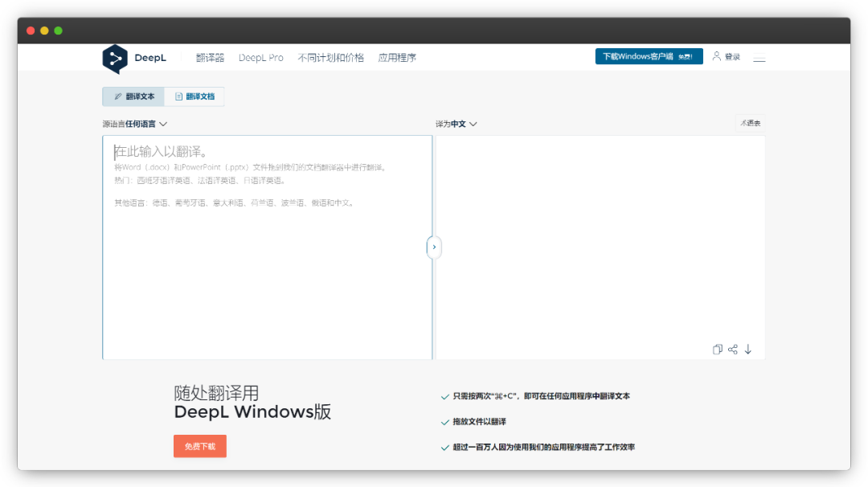
Task: Click the DeepL wordmark text
Action: click(150, 58)
